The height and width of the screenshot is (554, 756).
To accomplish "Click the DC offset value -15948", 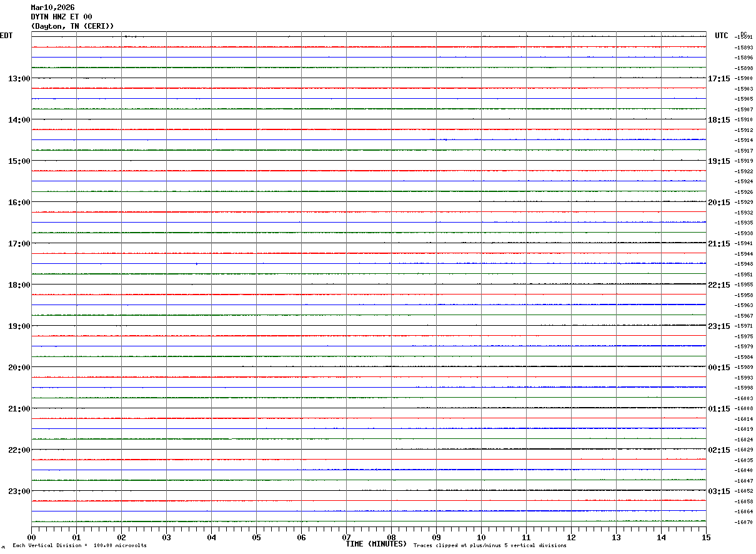I will tap(744, 264).
